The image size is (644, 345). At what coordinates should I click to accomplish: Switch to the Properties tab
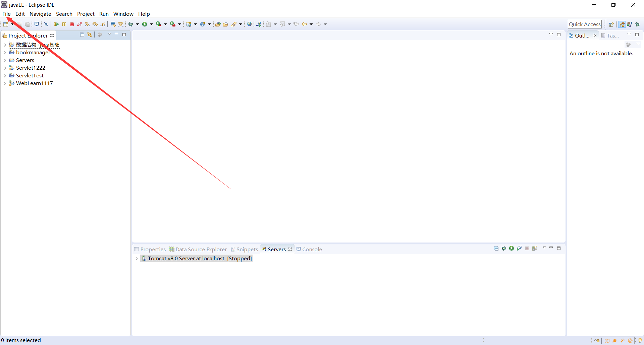click(150, 249)
